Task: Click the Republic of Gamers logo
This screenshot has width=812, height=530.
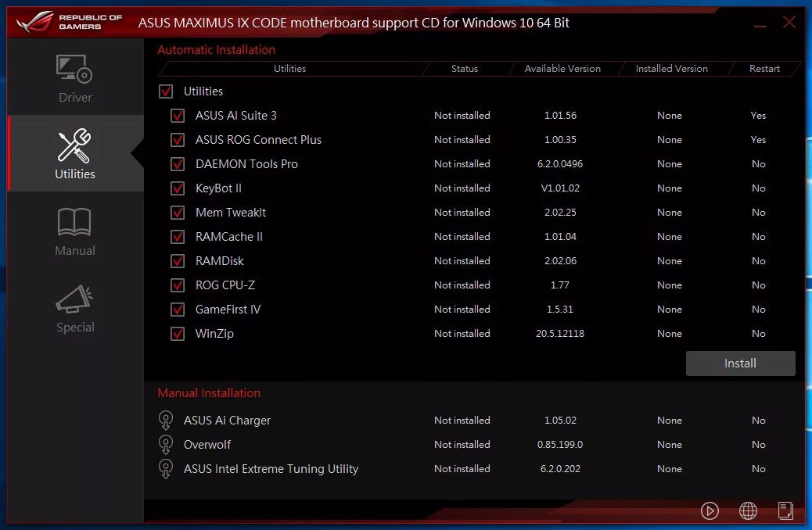Action: coord(70,22)
